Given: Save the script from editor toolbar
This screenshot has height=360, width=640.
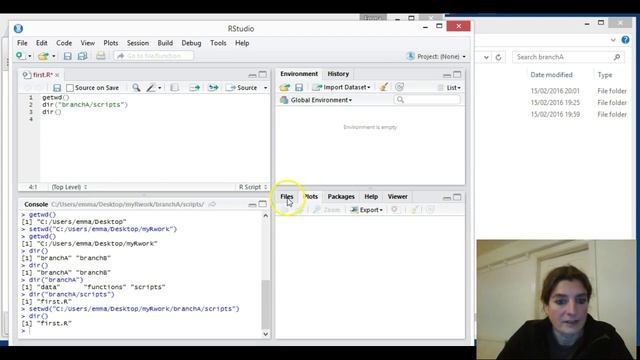Looking at the screenshot, I should [57, 88].
